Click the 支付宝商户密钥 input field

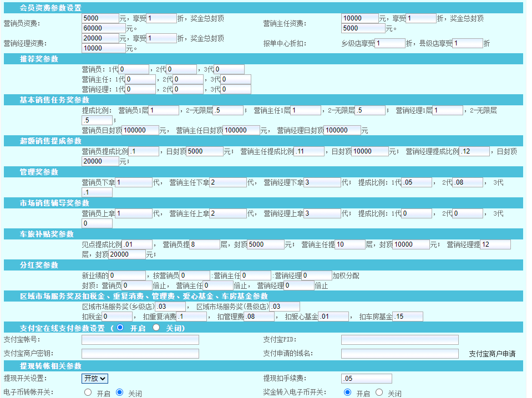(140, 354)
